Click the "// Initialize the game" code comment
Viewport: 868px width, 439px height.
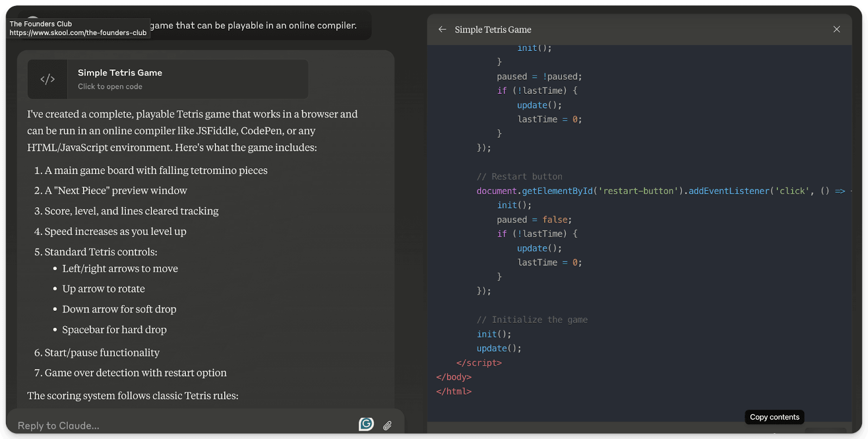coord(532,320)
